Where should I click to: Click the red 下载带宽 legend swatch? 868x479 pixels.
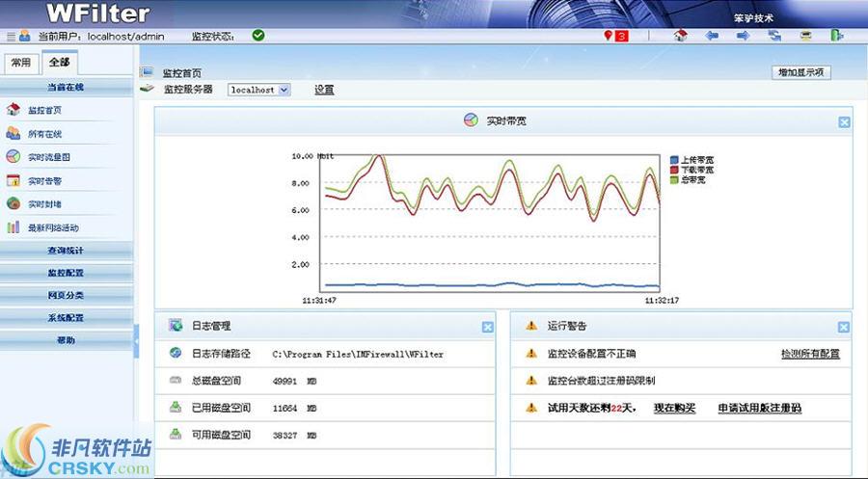pyautogui.click(x=674, y=170)
